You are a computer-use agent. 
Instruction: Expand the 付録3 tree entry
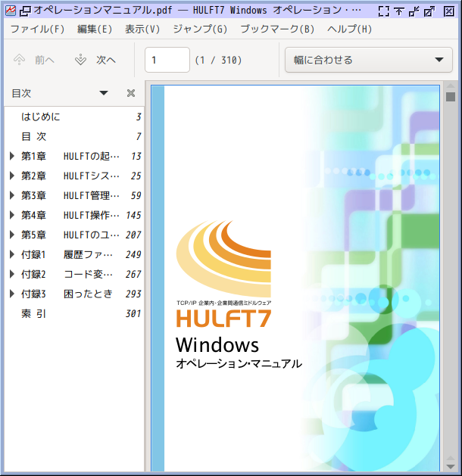pyautogui.click(x=12, y=294)
